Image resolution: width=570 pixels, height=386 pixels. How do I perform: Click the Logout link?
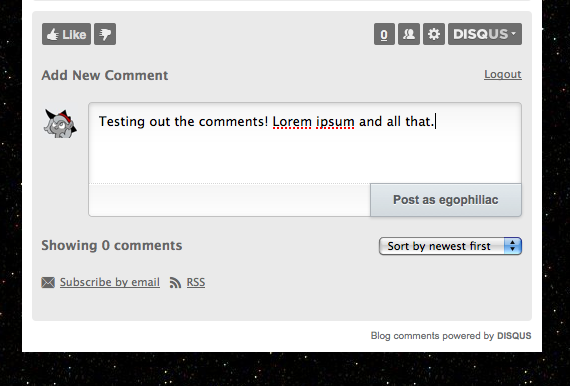click(503, 74)
